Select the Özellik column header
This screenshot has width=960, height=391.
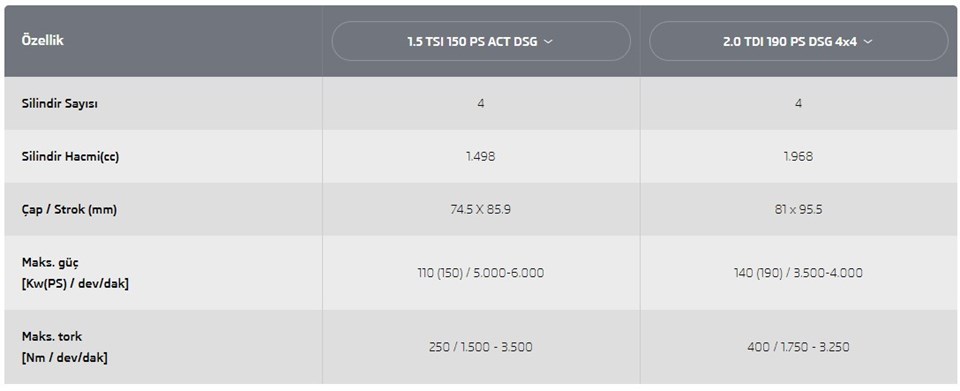pos(43,41)
